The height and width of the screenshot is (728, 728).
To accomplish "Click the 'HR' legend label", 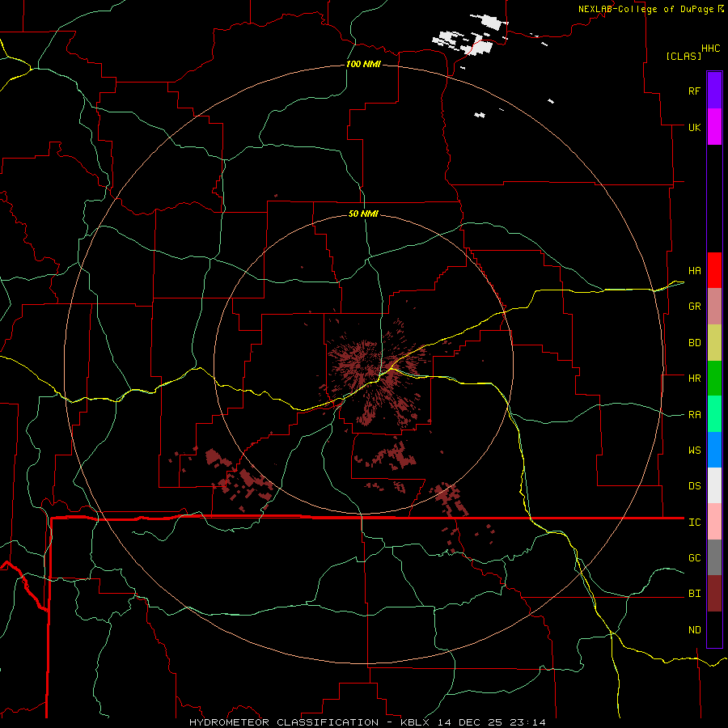I will (694, 379).
